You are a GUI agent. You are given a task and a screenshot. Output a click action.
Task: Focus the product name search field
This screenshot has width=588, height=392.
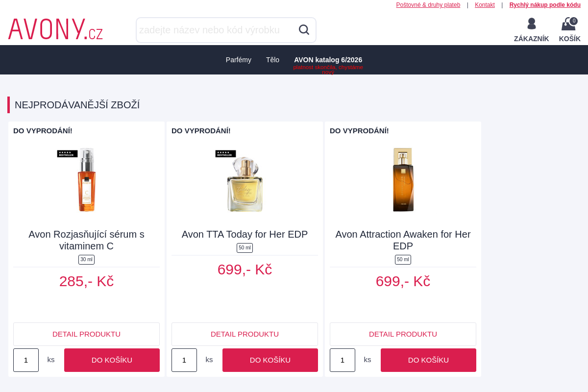217,30
